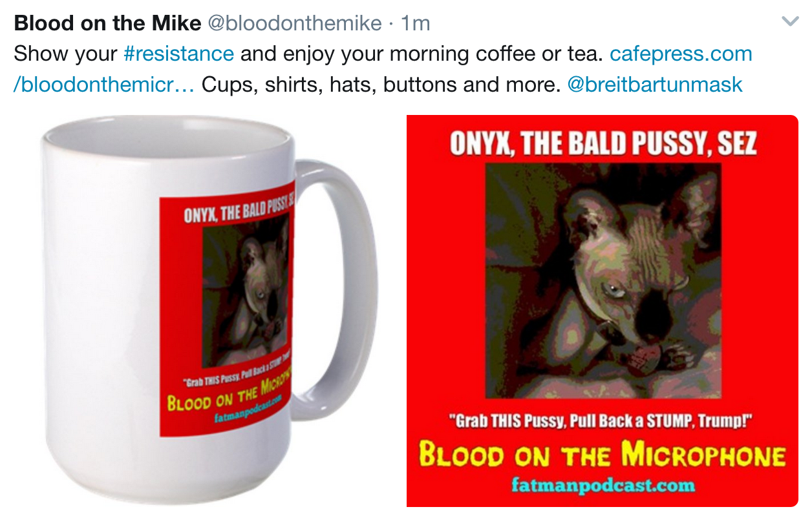Open the Blood on the Mike profile name
This screenshot has width=812, height=518.
click(x=107, y=24)
